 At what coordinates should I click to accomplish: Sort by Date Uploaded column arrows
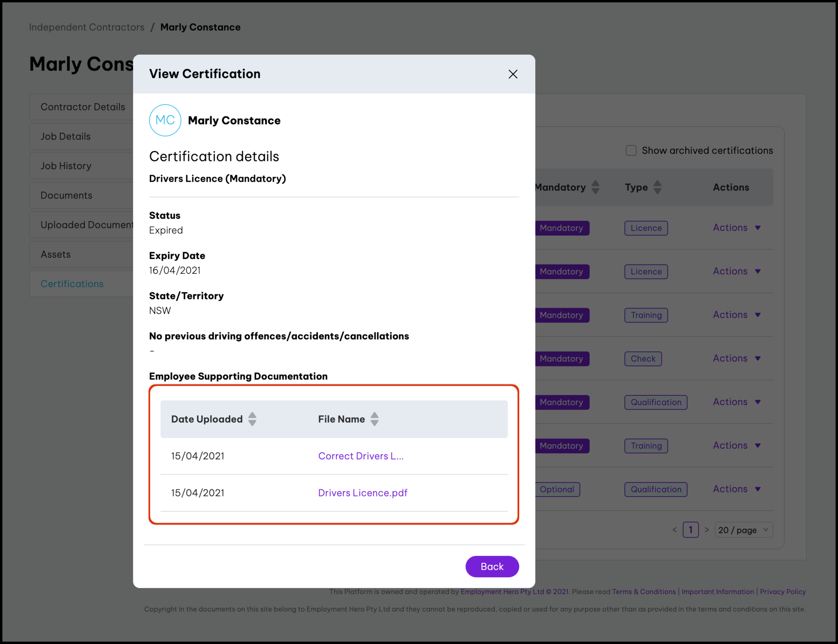click(252, 419)
